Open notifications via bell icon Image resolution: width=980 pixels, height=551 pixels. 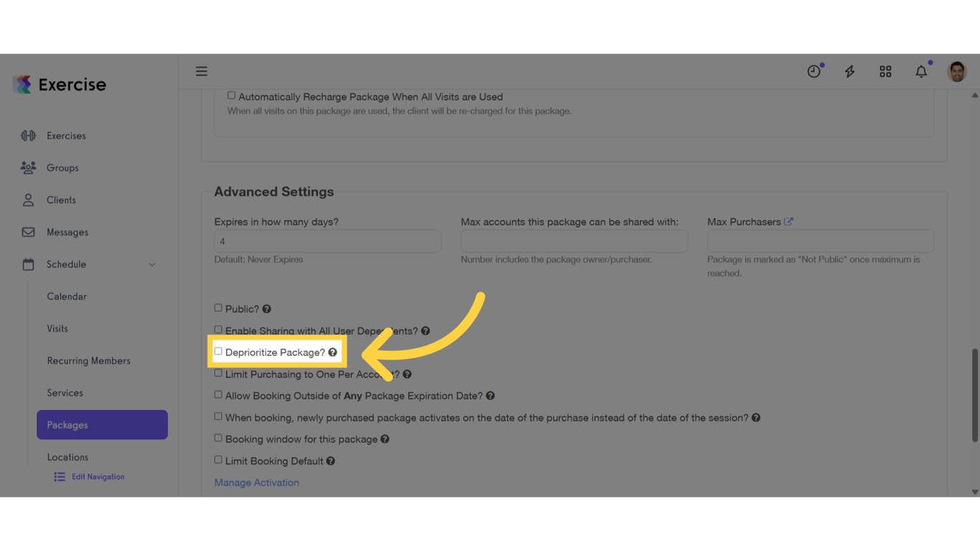(x=921, y=71)
